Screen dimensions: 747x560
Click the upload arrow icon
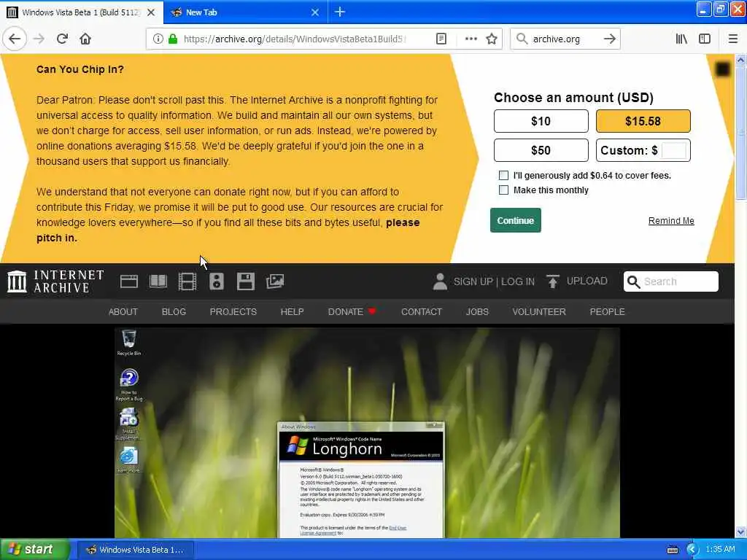point(552,281)
